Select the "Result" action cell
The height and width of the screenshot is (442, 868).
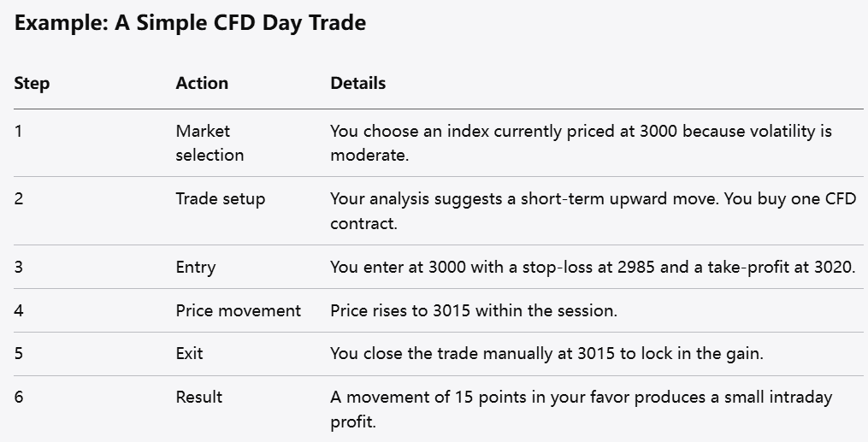pyautogui.click(x=198, y=397)
